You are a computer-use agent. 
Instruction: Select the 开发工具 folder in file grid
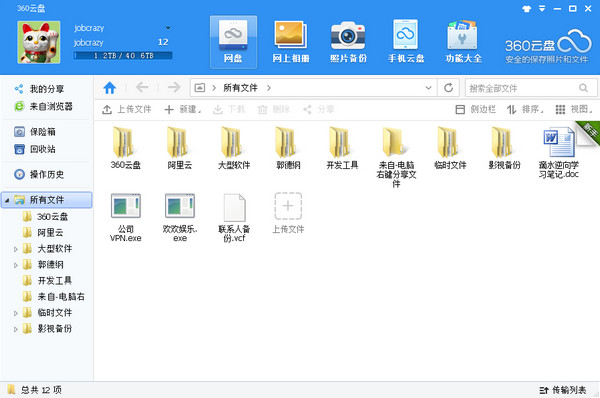[342, 148]
